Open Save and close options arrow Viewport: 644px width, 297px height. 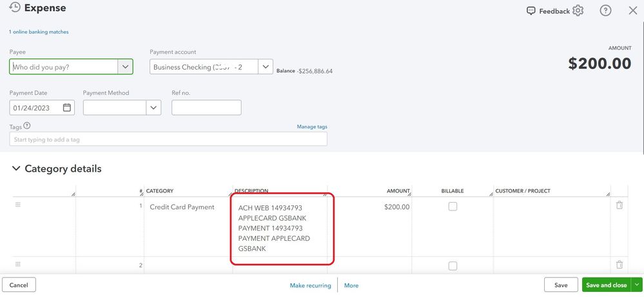(637, 285)
